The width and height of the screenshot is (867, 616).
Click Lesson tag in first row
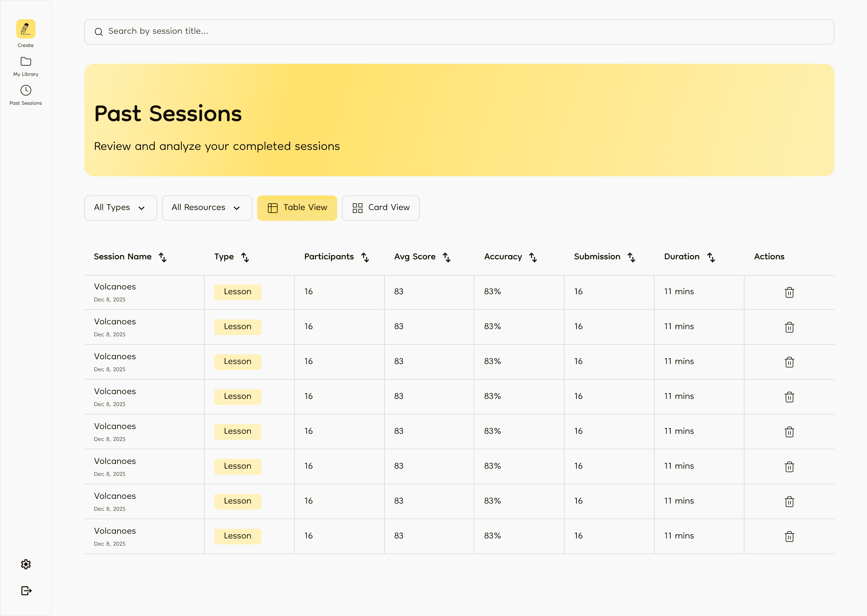[238, 292]
